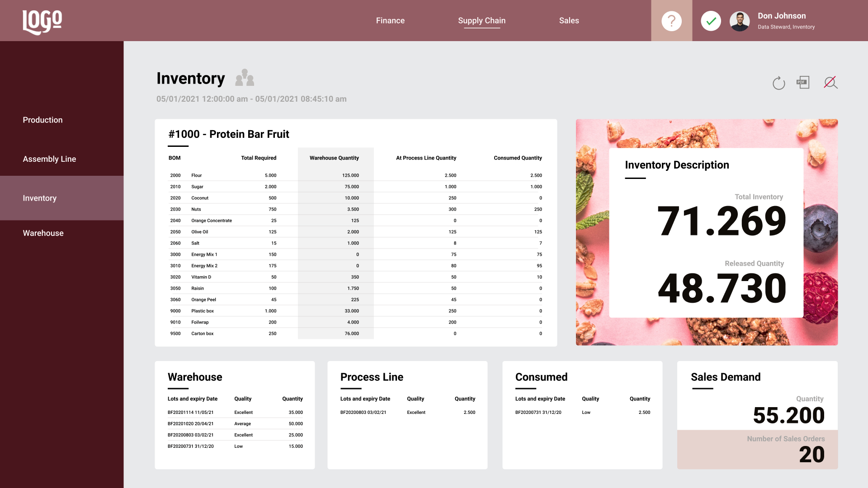Click warehouse lot BF20201114 11/05/21

(190, 413)
